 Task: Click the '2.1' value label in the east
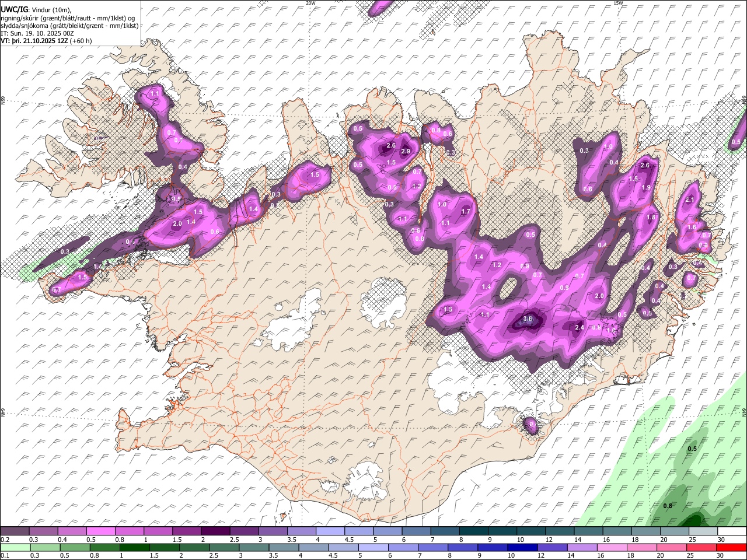point(690,200)
